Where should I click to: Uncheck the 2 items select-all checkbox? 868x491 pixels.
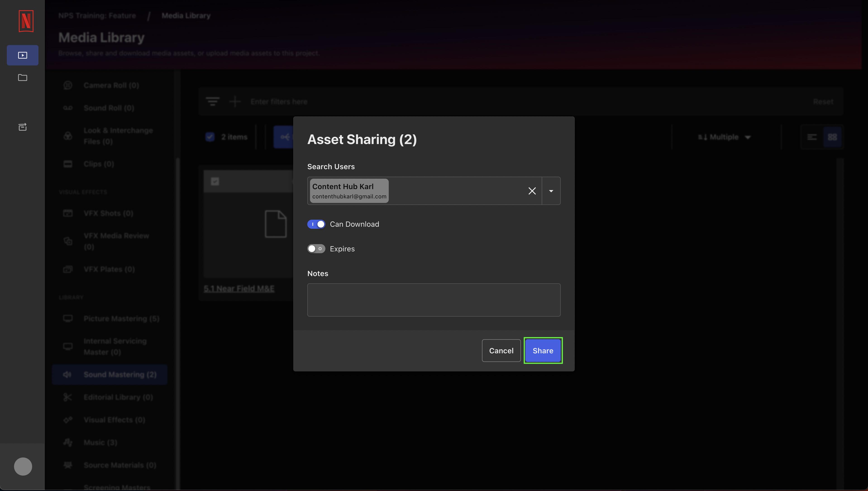210,137
